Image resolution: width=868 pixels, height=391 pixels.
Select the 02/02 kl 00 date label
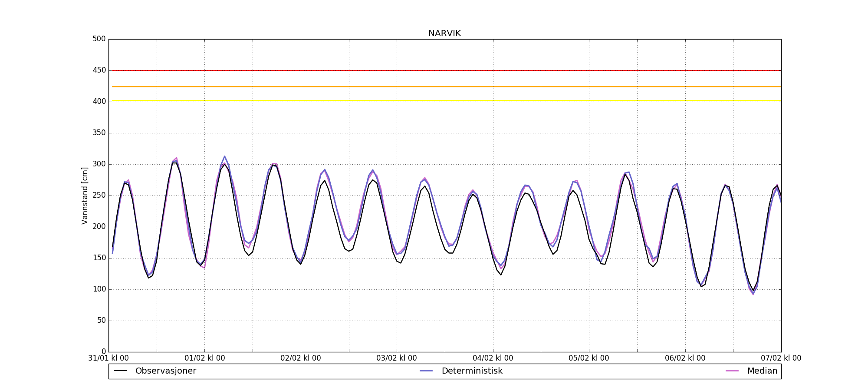coord(301,358)
